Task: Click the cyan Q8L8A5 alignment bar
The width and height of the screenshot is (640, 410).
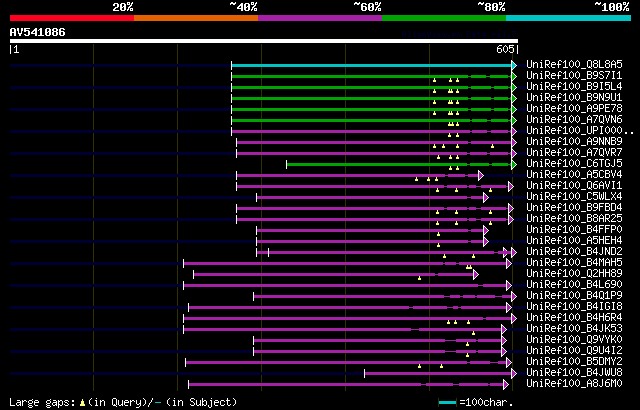Action: [371, 65]
